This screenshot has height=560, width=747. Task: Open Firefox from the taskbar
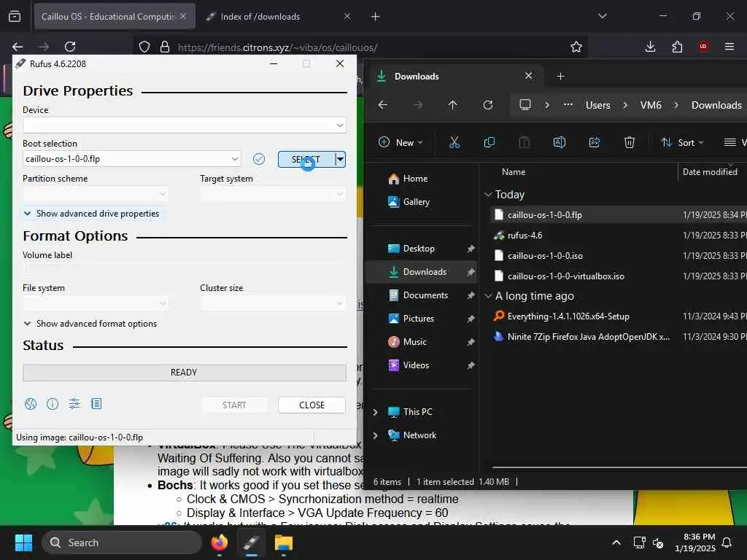(x=220, y=542)
